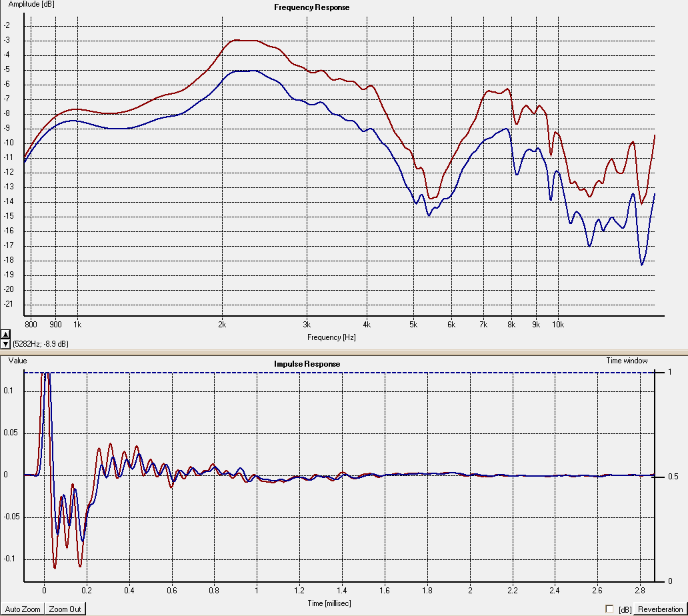
Task: Click the -21 amplitude tick label
Action: 9,304
